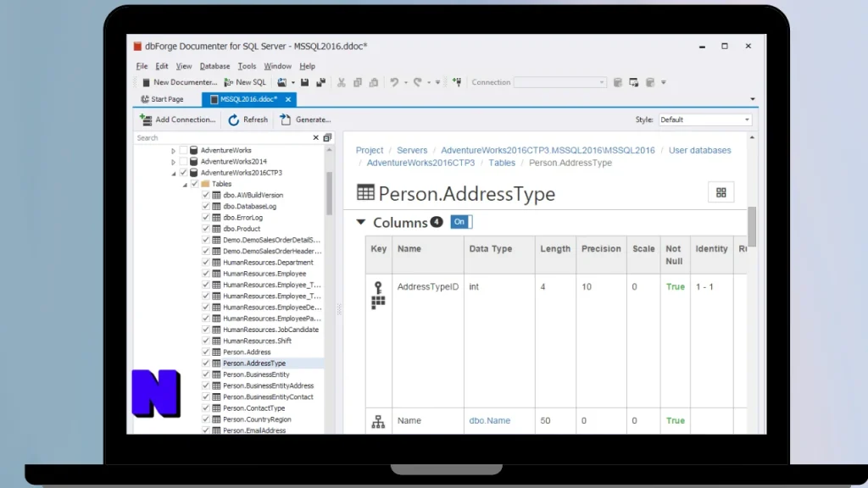868x488 pixels.
Task: Open the View menu
Action: [x=184, y=66]
